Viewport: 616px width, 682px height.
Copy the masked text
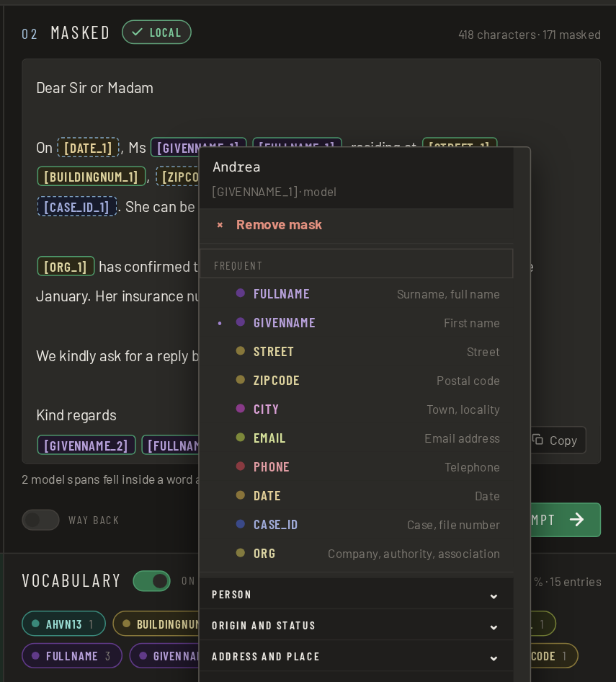click(x=558, y=440)
